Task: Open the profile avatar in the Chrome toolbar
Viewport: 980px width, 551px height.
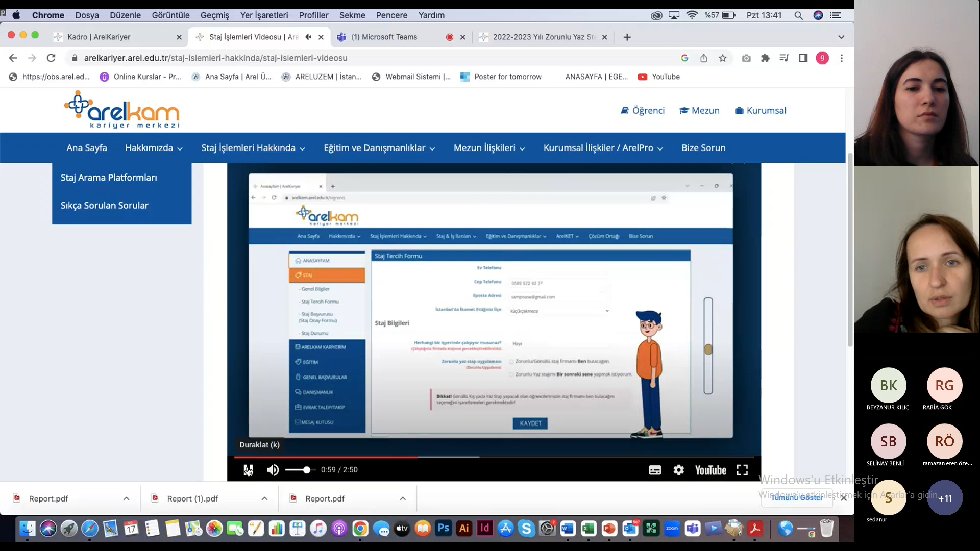Action: tap(822, 58)
